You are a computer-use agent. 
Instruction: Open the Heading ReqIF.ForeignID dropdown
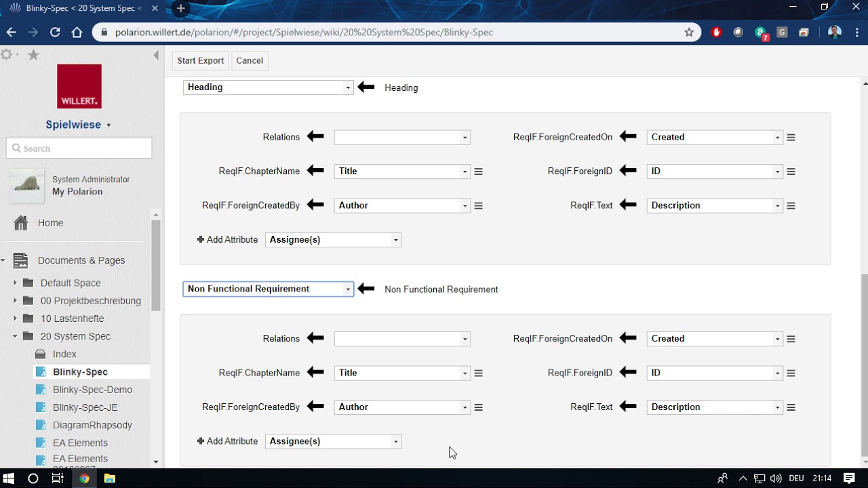(715, 171)
